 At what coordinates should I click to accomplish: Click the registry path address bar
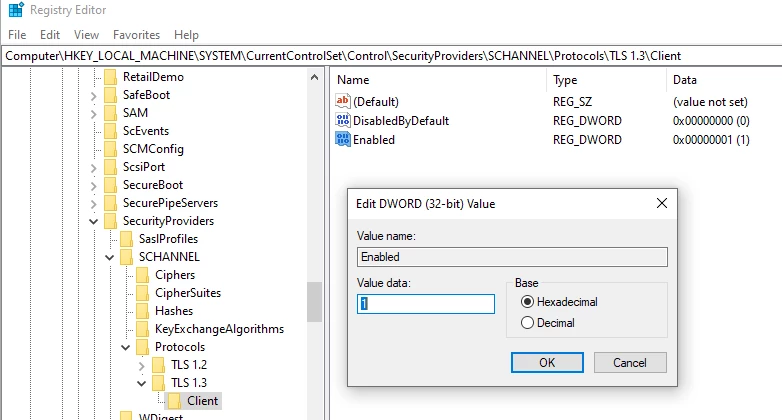391,56
